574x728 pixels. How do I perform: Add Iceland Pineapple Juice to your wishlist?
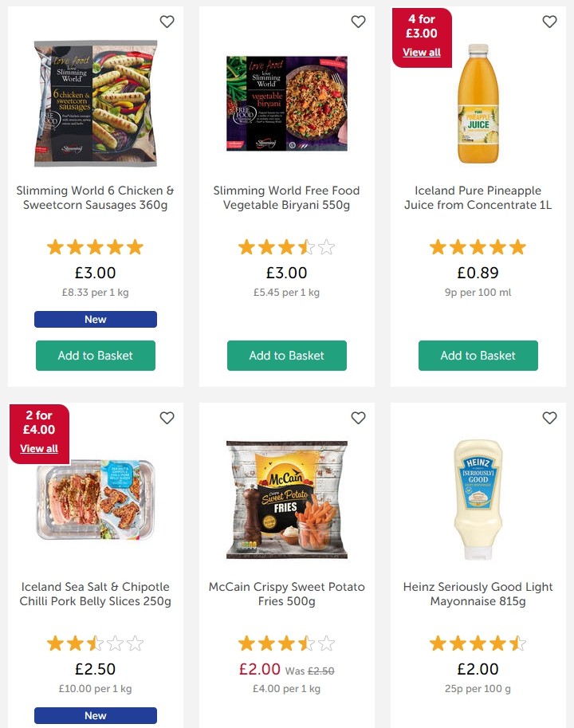pos(549,22)
